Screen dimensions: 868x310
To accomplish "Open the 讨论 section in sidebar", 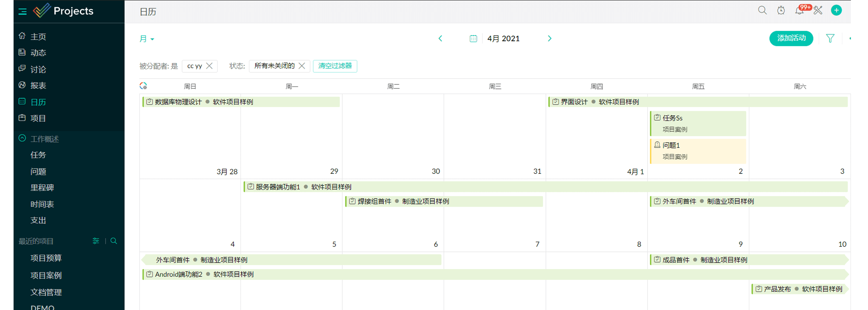I will tap(38, 69).
